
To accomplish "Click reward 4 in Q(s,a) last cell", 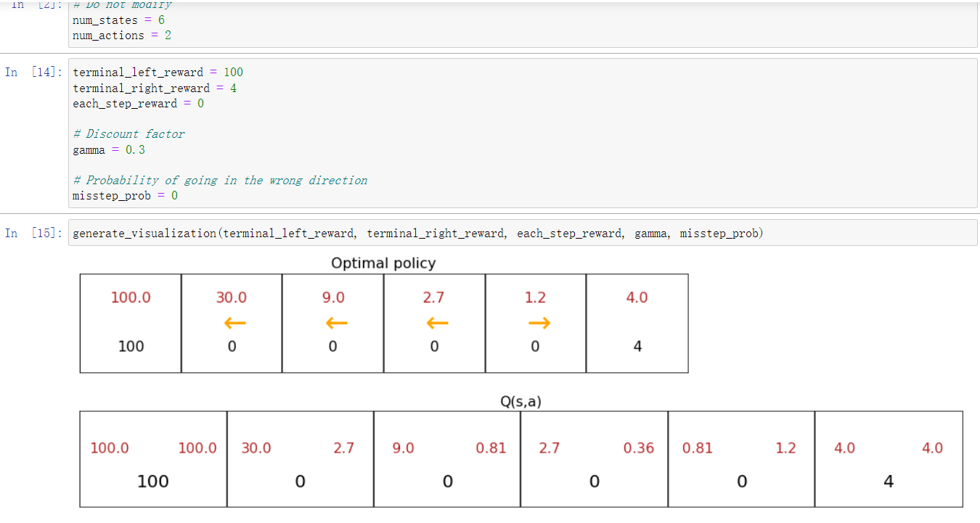I will point(889,481).
